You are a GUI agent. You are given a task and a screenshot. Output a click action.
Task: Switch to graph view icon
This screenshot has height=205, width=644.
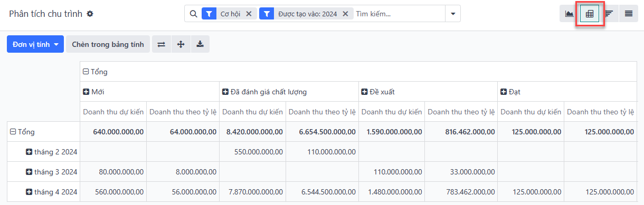point(570,14)
